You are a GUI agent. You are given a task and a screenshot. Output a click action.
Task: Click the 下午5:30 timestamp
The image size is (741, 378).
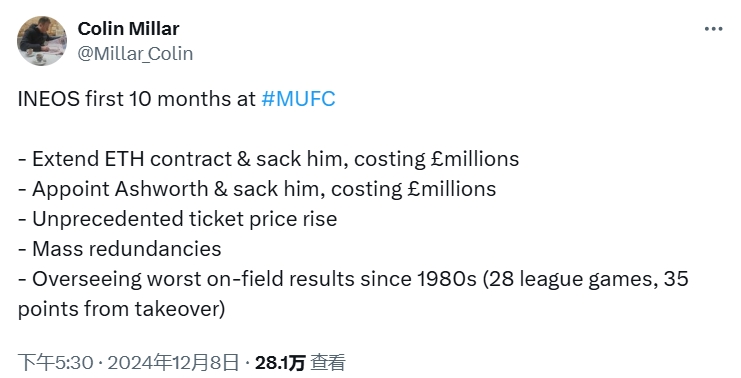(55, 363)
